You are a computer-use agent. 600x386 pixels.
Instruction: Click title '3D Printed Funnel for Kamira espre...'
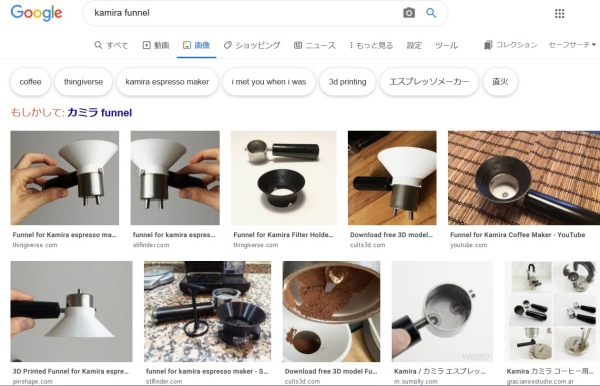(71, 371)
